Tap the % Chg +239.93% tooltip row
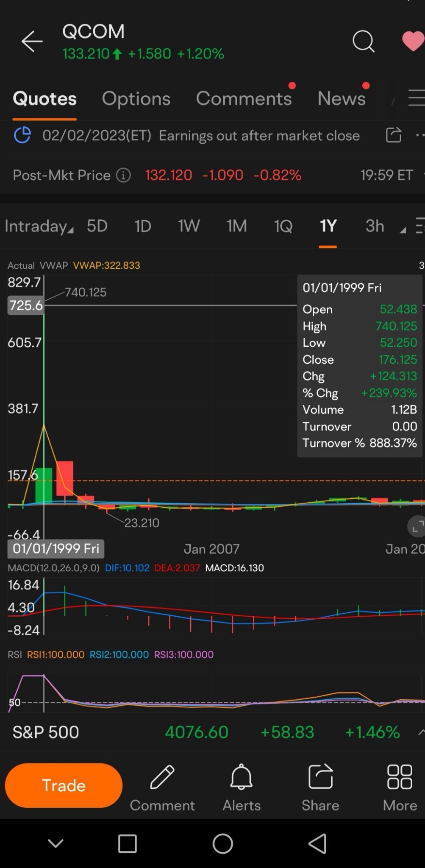Image resolution: width=425 pixels, height=868 pixels. coord(360,393)
